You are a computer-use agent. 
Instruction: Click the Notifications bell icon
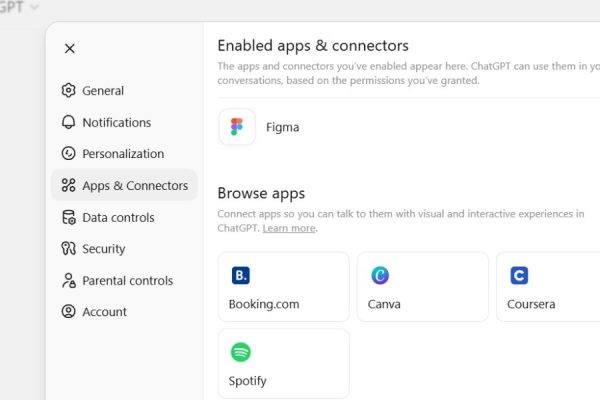point(68,122)
